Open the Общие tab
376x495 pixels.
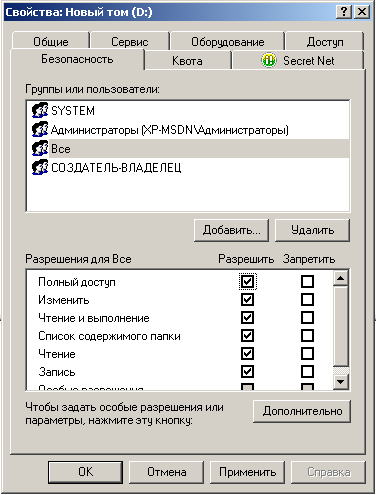(51, 42)
